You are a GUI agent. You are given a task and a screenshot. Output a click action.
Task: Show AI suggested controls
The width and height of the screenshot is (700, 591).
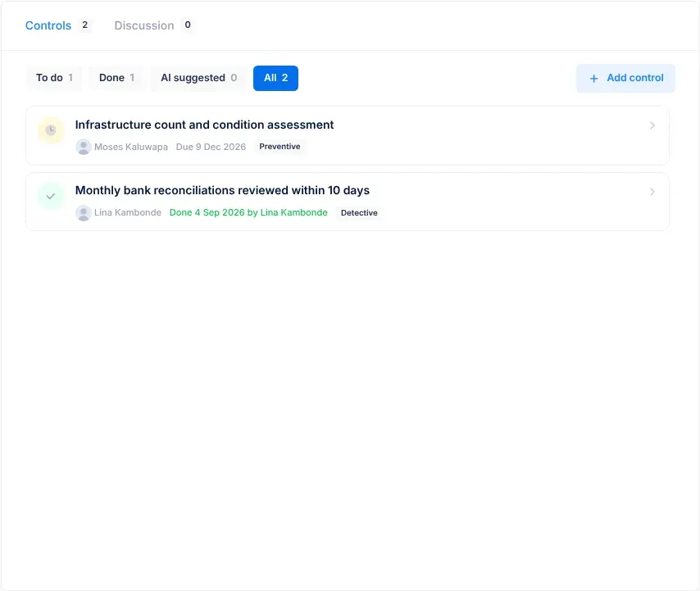pos(198,78)
